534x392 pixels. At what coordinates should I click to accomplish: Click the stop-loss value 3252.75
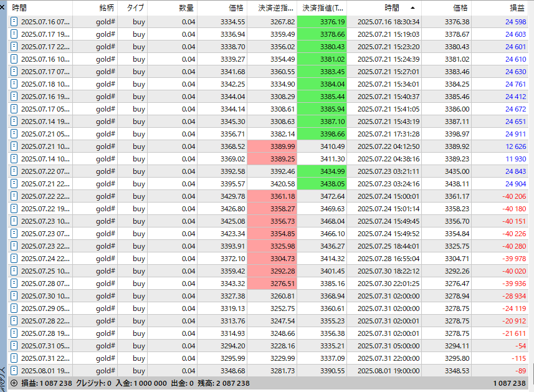click(x=283, y=308)
